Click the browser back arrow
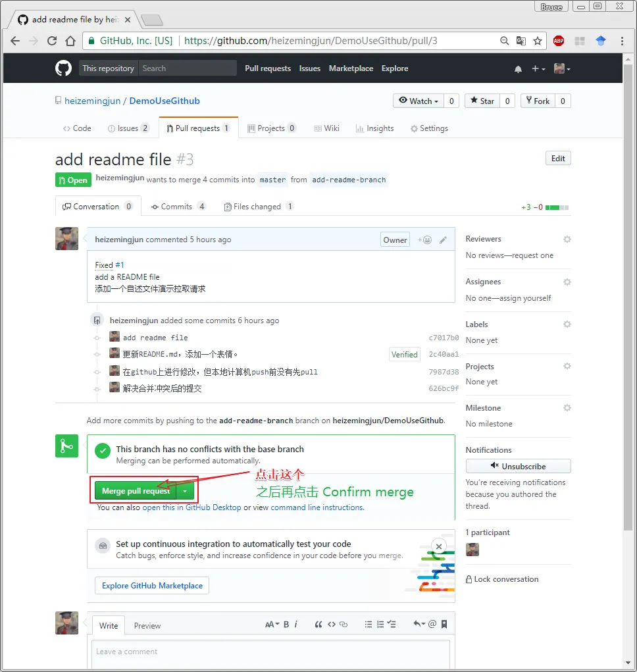The height and width of the screenshot is (672, 637). [x=15, y=41]
